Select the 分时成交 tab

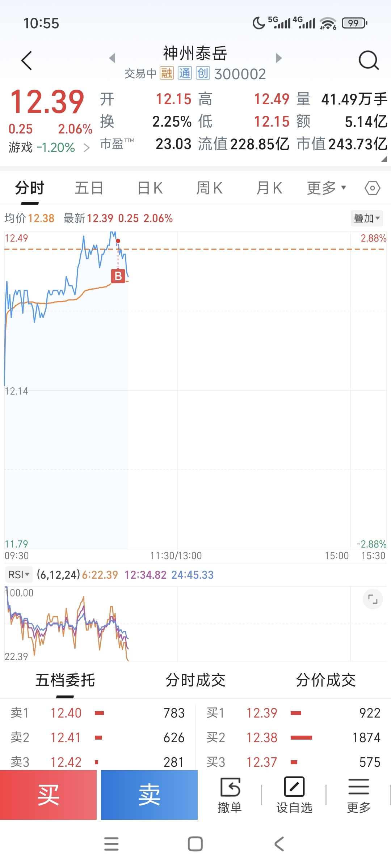point(195,680)
